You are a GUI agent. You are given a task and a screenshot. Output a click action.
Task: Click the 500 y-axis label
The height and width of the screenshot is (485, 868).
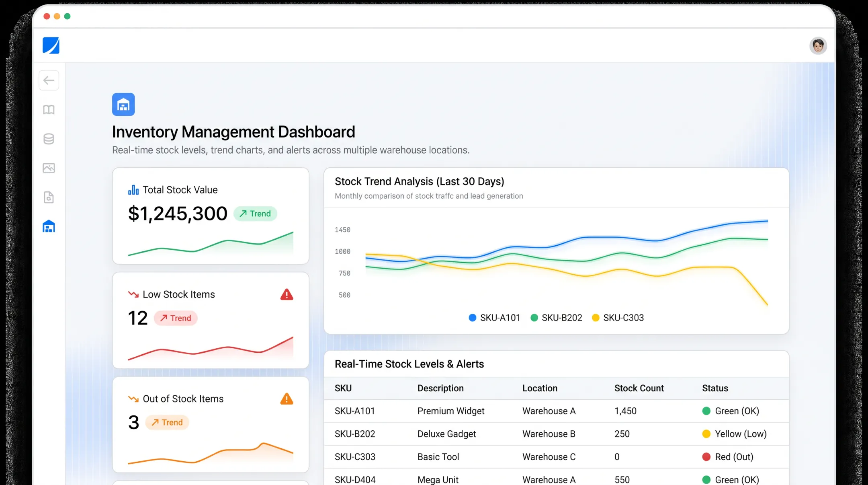[344, 295]
